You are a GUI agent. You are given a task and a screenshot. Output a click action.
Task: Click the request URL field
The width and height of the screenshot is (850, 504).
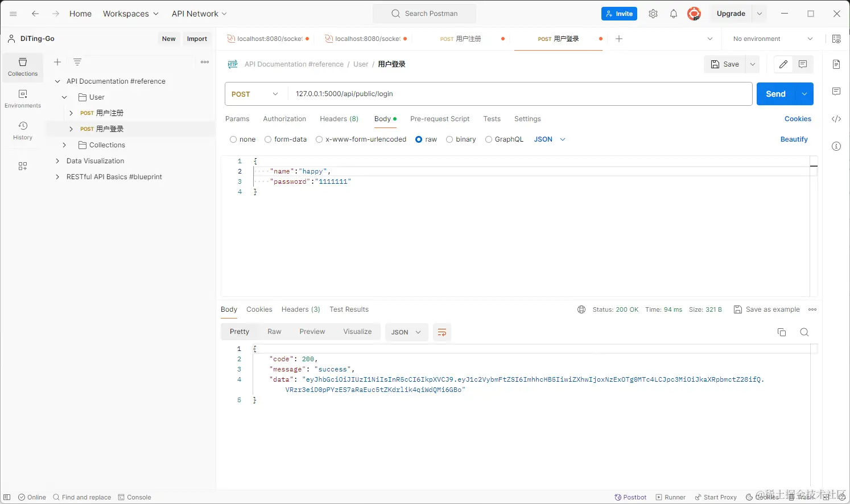click(521, 94)
